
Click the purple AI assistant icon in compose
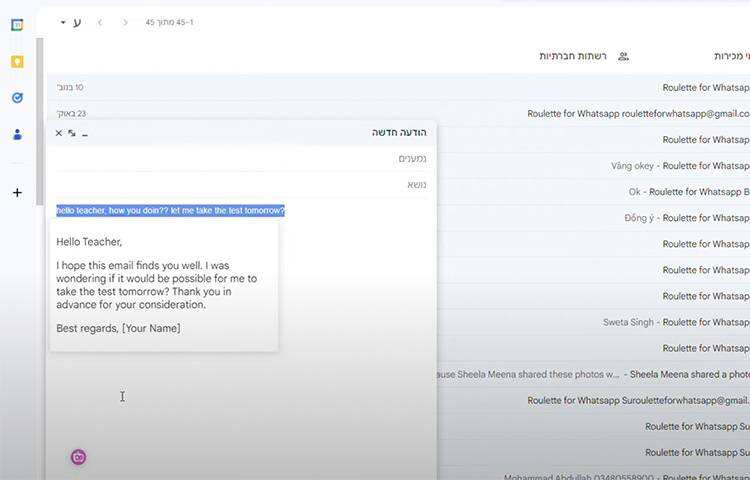pos(78,457)
